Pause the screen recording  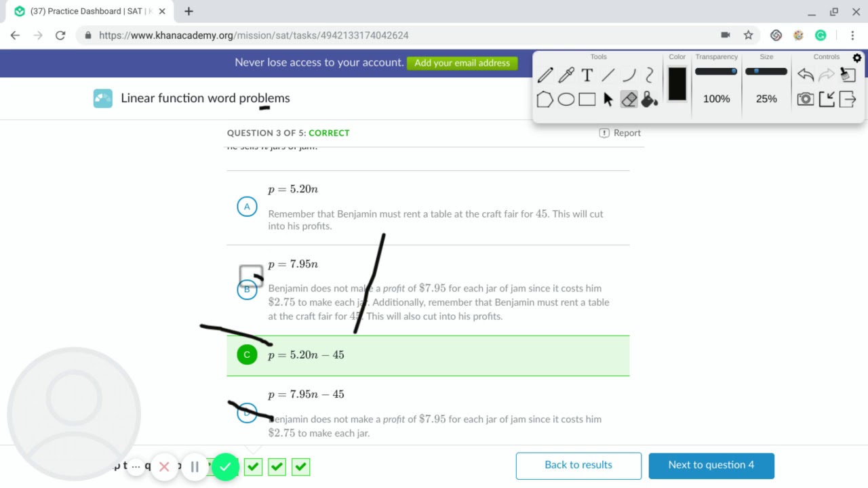[x=195, y=466]
